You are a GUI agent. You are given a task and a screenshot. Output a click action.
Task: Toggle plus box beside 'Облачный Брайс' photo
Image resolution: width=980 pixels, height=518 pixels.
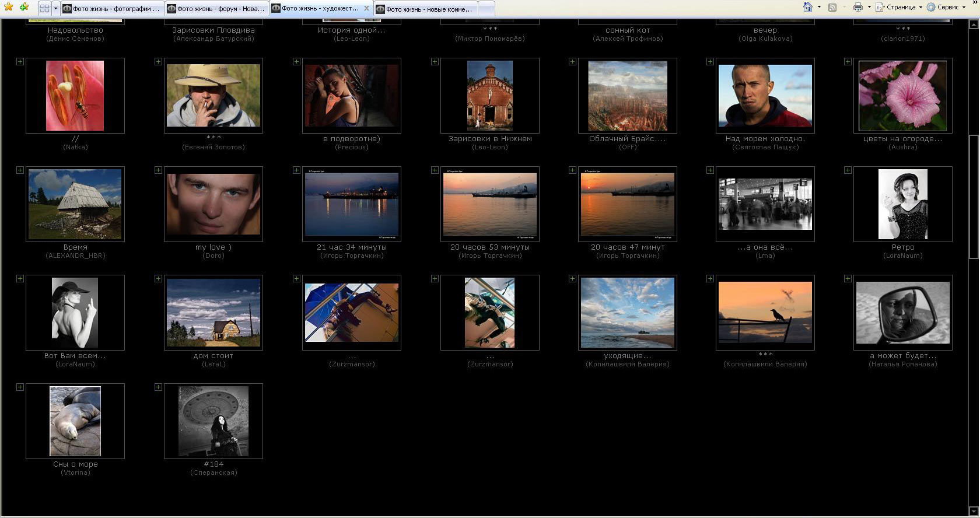tap(572, 62)
